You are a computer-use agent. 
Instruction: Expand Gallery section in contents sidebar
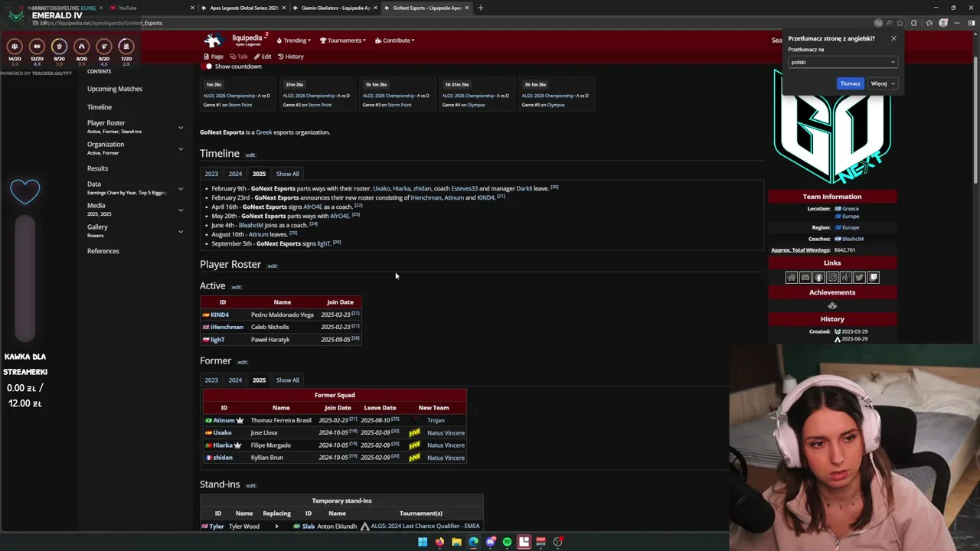tap(181, 231)
